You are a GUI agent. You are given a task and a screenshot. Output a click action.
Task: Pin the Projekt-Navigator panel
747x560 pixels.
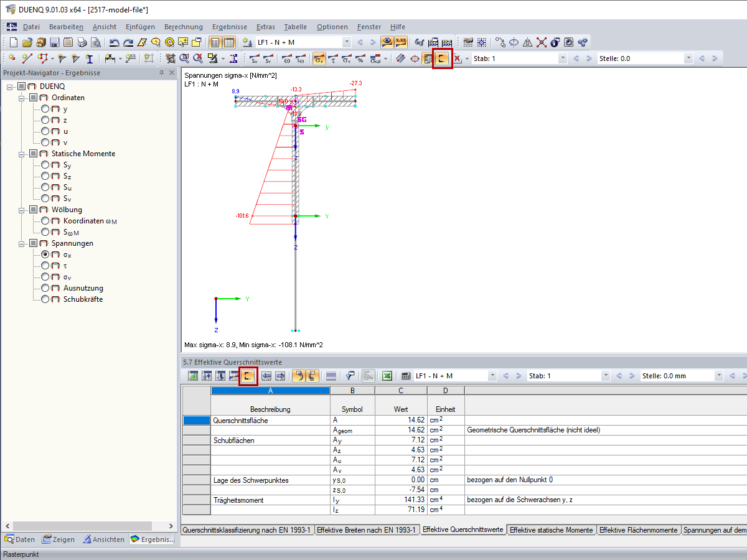(162, 73)
